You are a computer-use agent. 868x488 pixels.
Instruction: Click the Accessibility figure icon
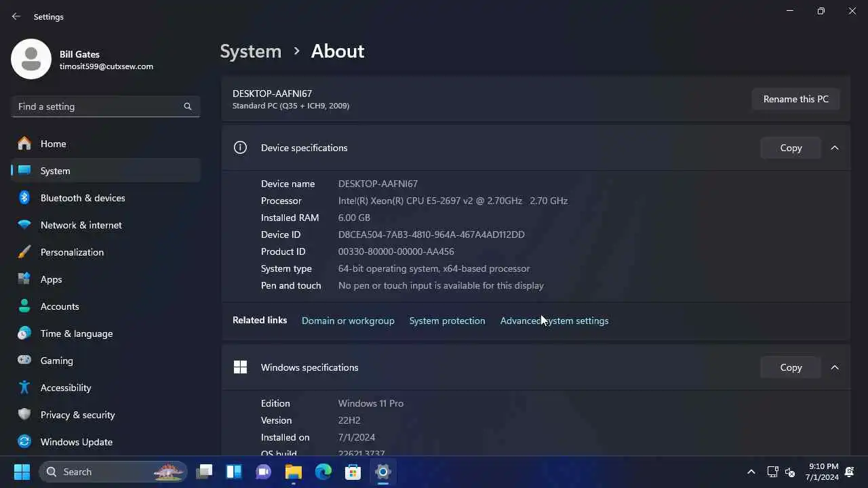24,388
